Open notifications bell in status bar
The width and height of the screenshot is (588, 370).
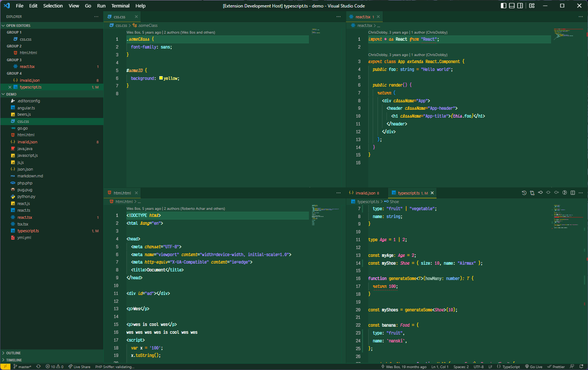pos(581,367)
